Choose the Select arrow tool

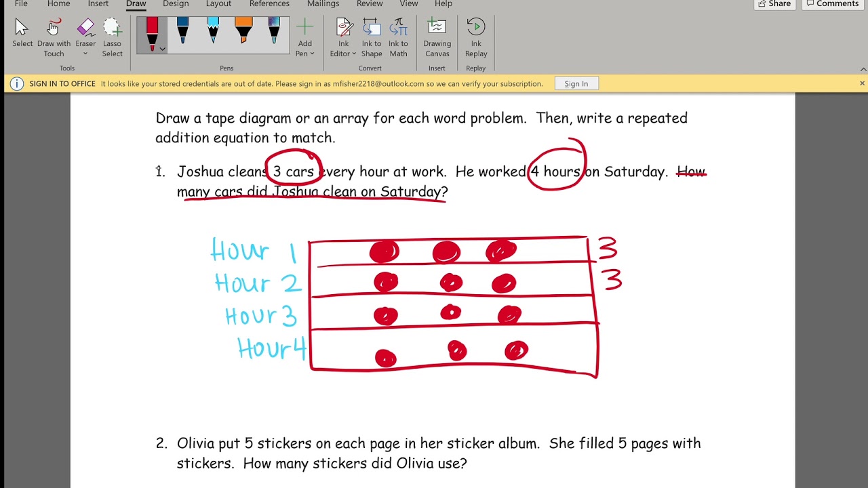(22, 34)
